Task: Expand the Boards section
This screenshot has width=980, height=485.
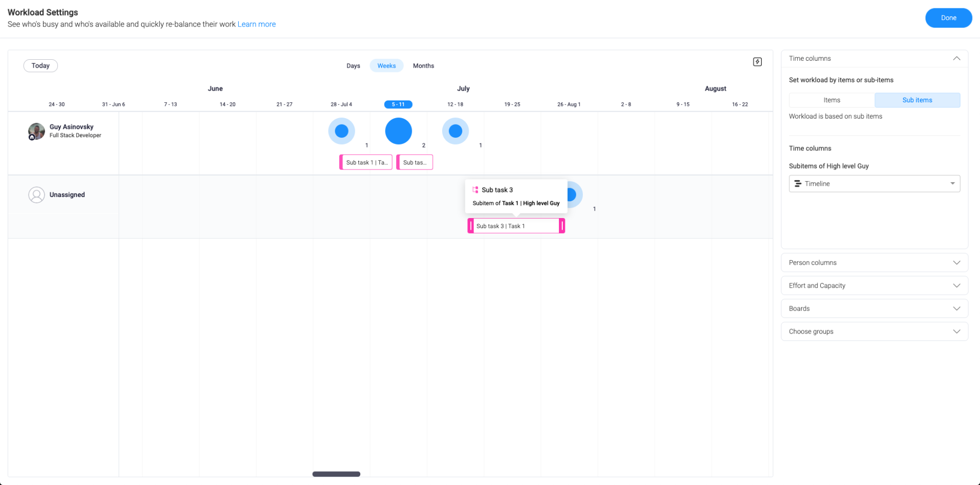Action: (874, 309)
